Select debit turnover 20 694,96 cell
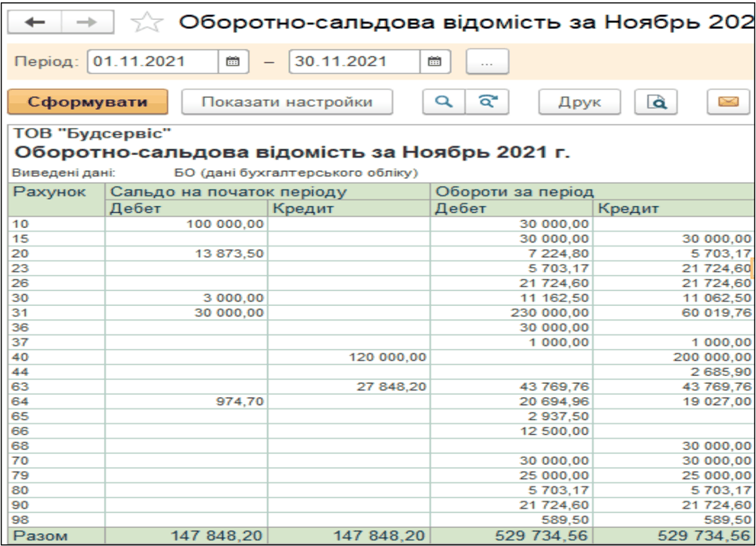The width and height of the screenshot is (756, 546). point(511,401)
